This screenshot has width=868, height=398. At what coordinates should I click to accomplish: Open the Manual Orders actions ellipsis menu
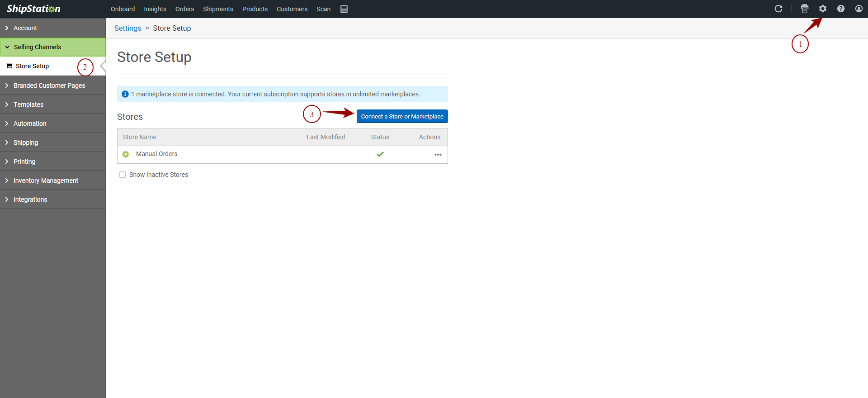pyautogui.click(x=438, y=155)
